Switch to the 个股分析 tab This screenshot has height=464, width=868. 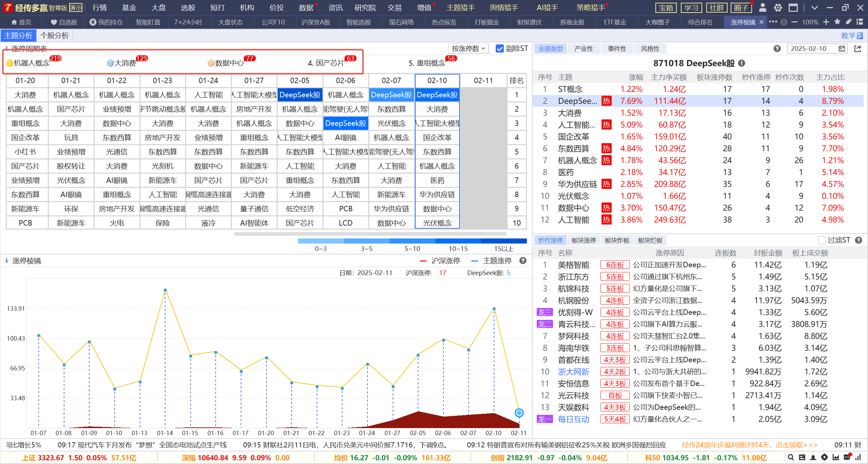[55, 36]
